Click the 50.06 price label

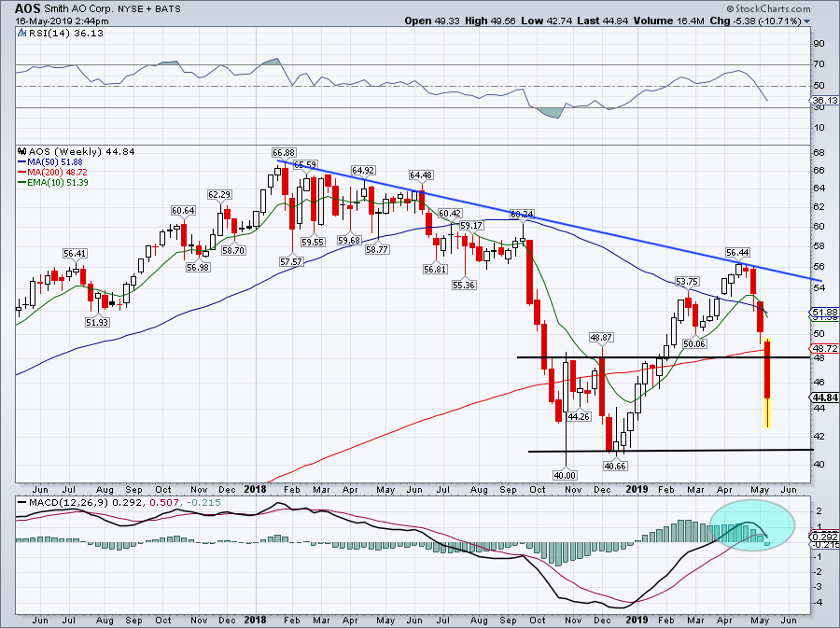pos(694,343)
